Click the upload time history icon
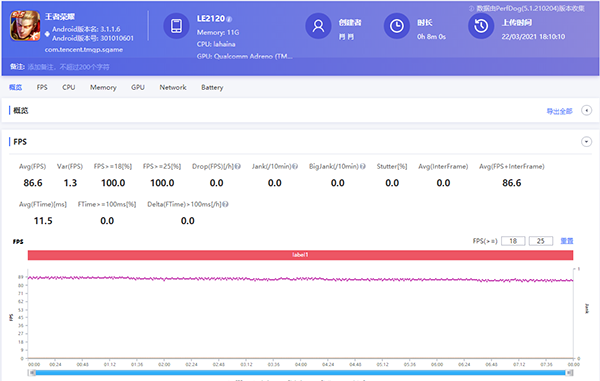Viewport: 600px width, 381px height. pos(481,26)
